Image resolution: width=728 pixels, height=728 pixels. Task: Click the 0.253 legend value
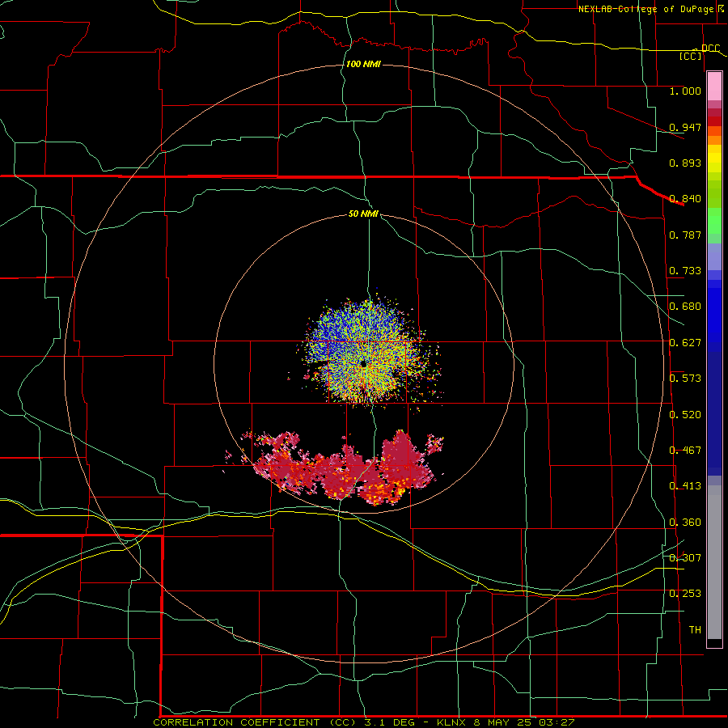pos(685,594)
